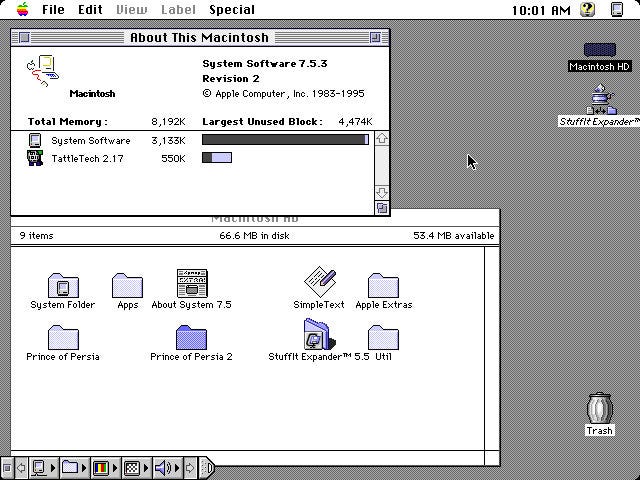Click the 10:01 AM menu bar clock
This screenshot has width=640, height=480.
click(541, 10)
